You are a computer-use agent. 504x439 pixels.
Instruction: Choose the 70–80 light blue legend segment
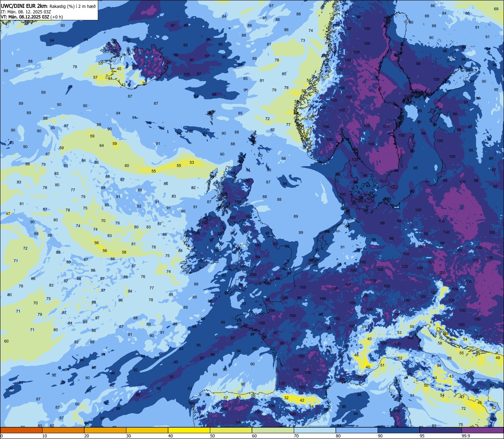[x=315, y=430]
